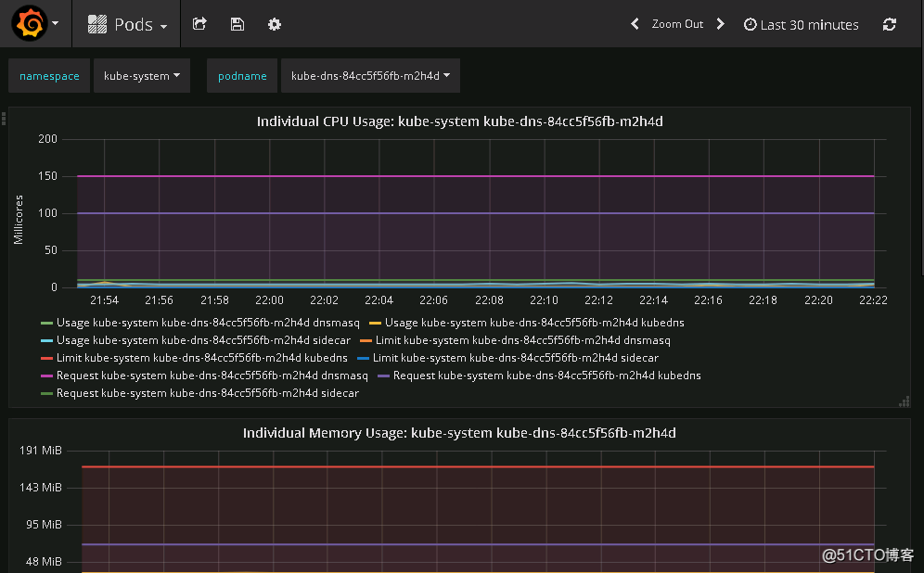Shift time range back with the left chevron
Viewport: 924px width, 573px height.
point(635,24)
